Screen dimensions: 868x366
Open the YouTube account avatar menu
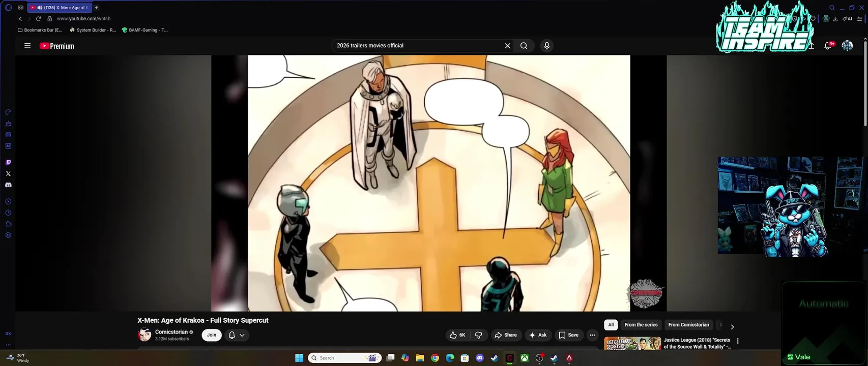(x=847, y=46)
